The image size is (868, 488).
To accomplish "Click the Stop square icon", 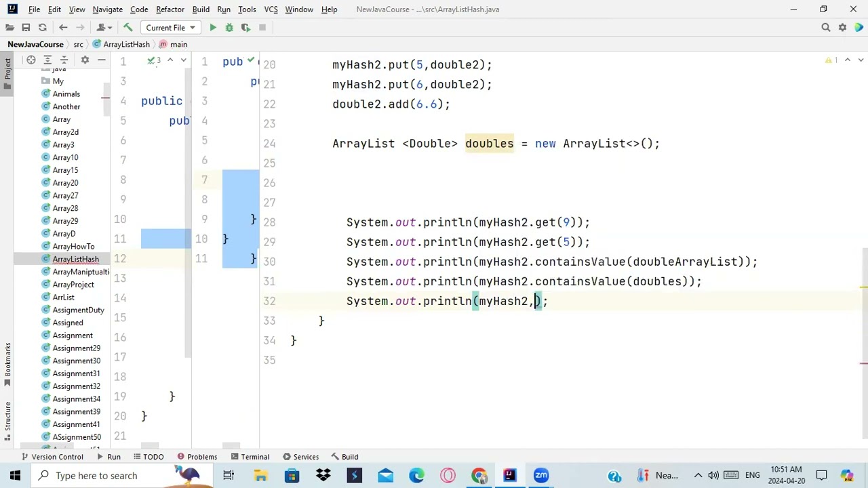I will (262, 28).
